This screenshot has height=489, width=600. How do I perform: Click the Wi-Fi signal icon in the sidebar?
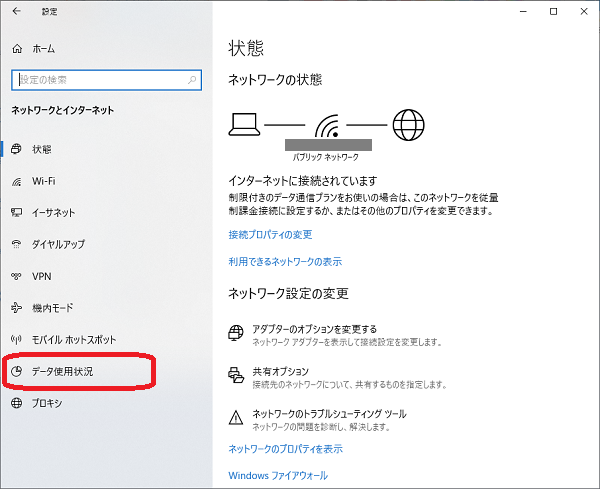coord(16,181)
